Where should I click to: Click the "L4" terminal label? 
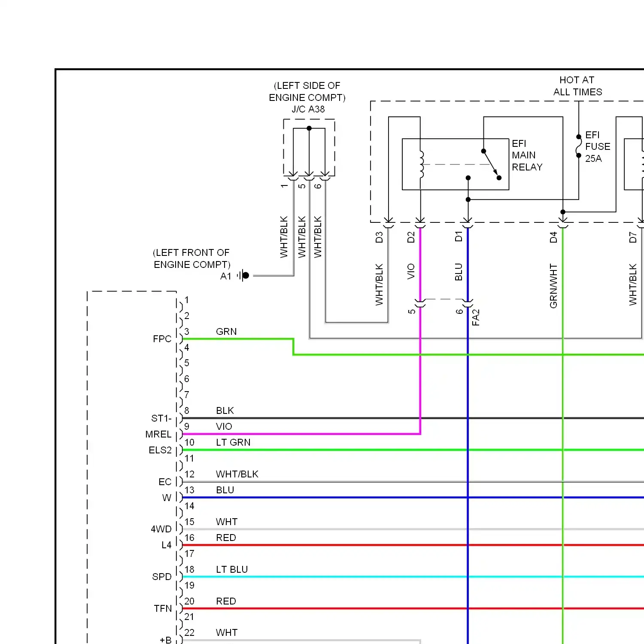coord(166,545)
